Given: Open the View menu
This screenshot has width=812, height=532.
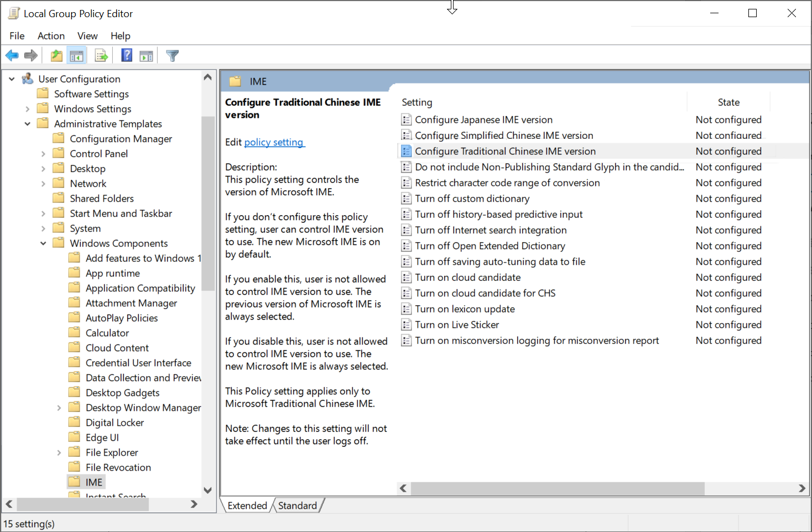Looking at the screenshot, I should pos(87,36).
